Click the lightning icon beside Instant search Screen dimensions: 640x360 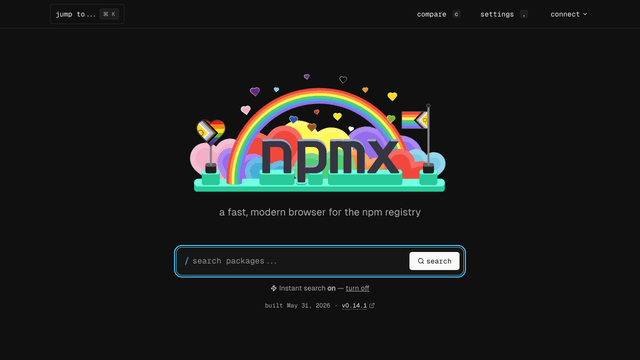[x=273, y=288]
